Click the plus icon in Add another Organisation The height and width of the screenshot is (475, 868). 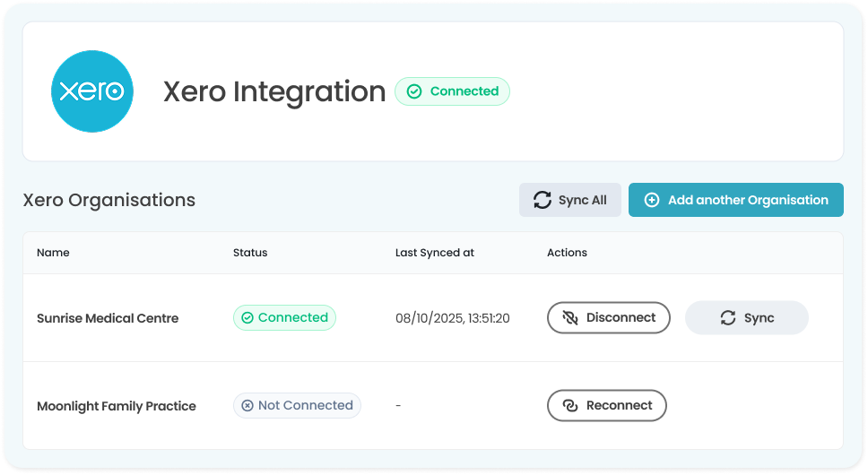(652, 200)
